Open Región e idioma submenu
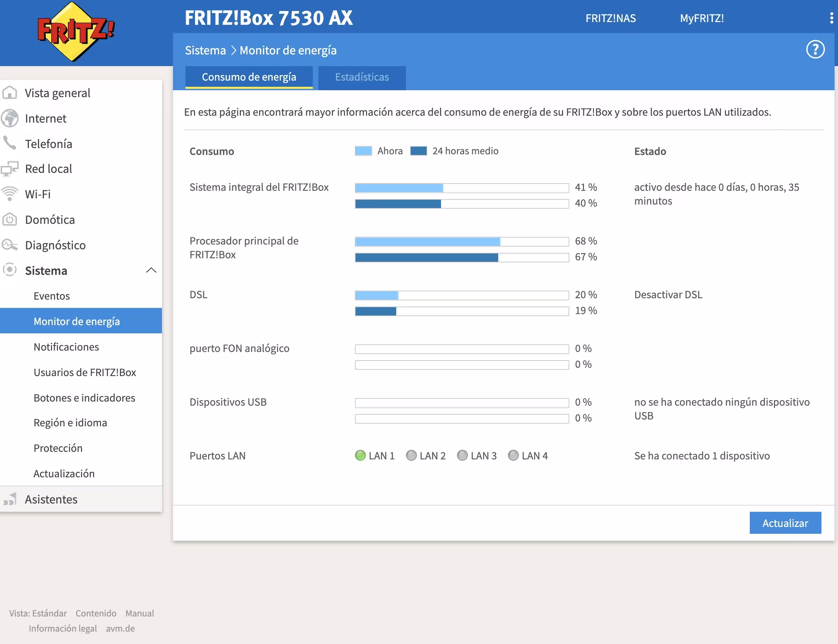This screenshot has height=644, width=838. [81, 423]
